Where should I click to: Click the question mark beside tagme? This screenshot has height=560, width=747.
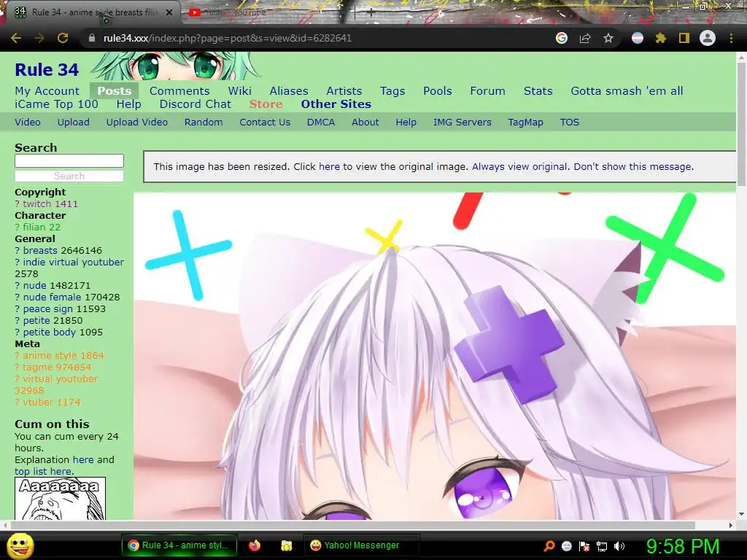coord(18,367)
